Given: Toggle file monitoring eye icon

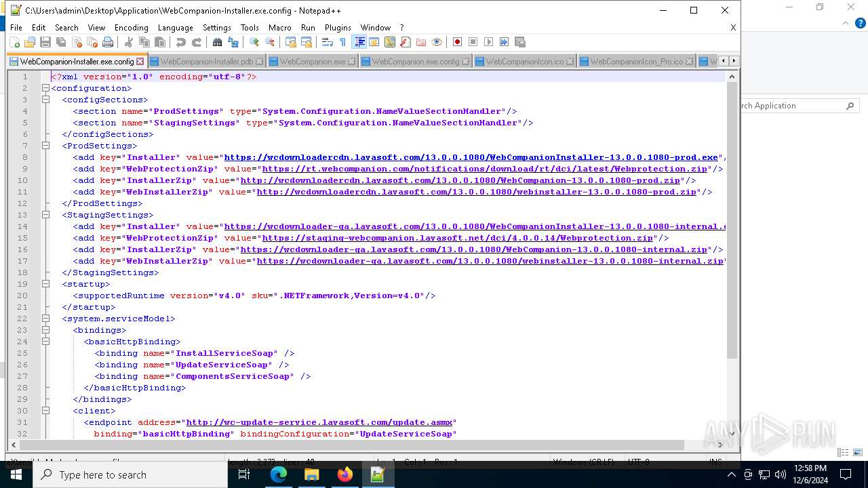Looking at the screenshot, I should coord(437,42).
